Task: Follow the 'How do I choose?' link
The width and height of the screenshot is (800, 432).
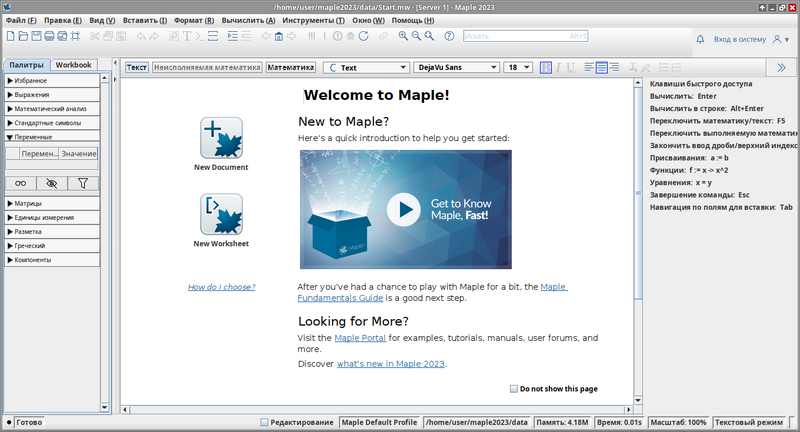Action: coord(221,287)
